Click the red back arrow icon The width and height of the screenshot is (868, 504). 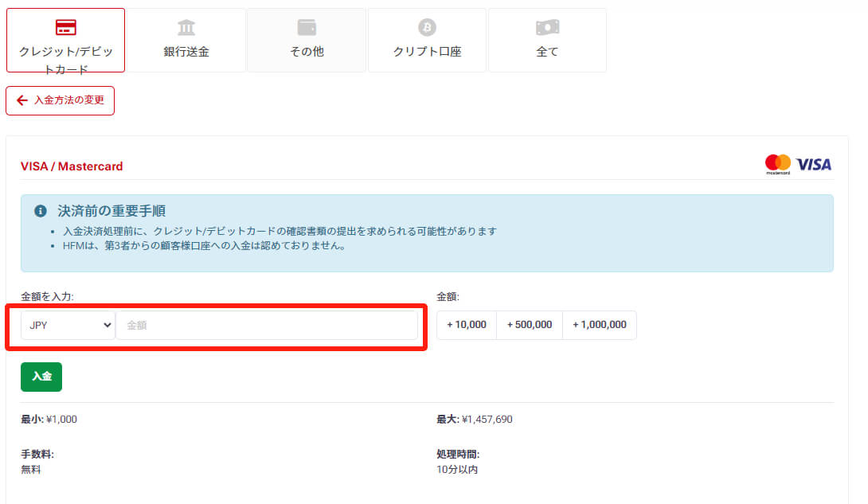[22, 101]
